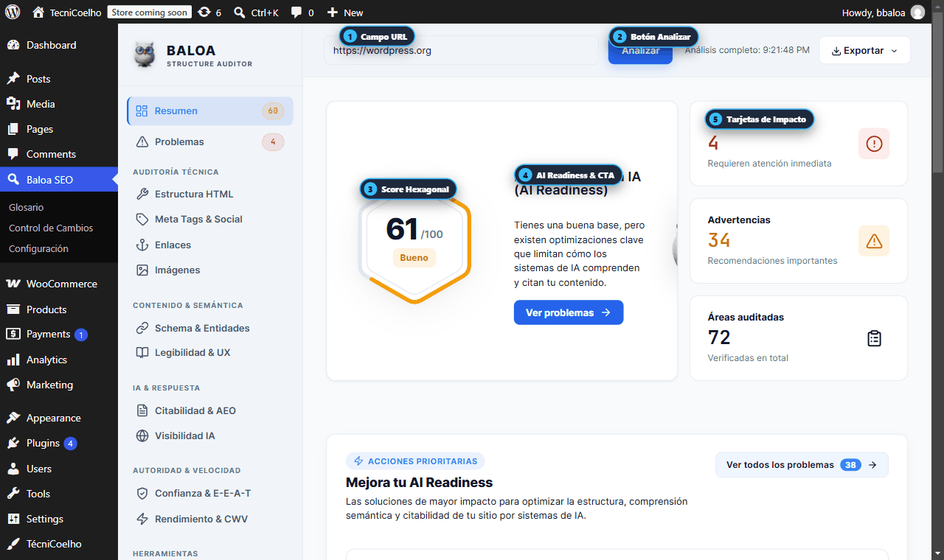944x560 pixels.
Task: Click the Advertencias count 34
Action: pyautogui.click(x=719, y=240)
